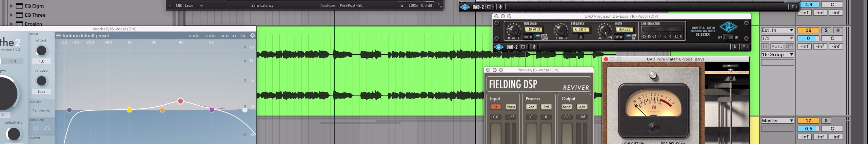Click De-Esser frequency value 6.50 k
Screen dimensions: 868x144
tap(580, 30)
